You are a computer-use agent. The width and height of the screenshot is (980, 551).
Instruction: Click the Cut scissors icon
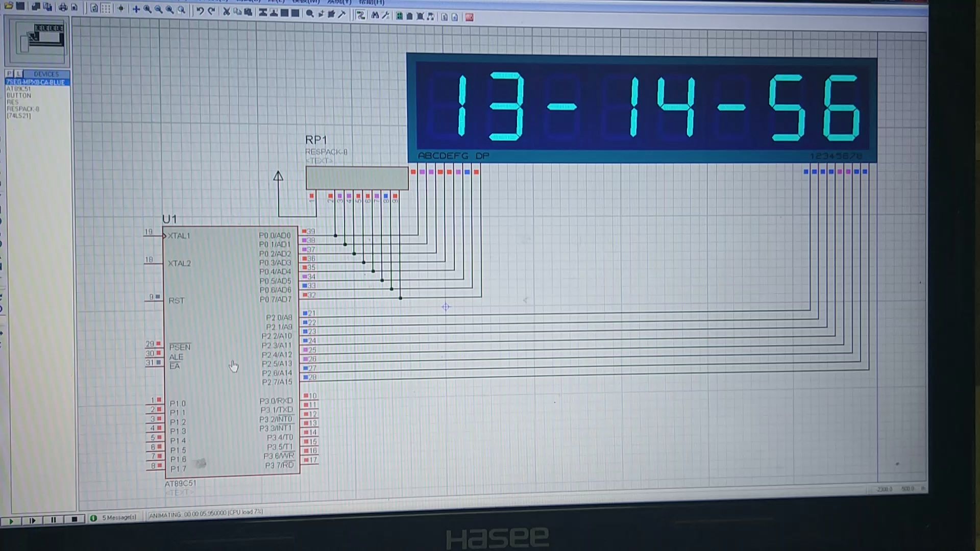(227, 11)
